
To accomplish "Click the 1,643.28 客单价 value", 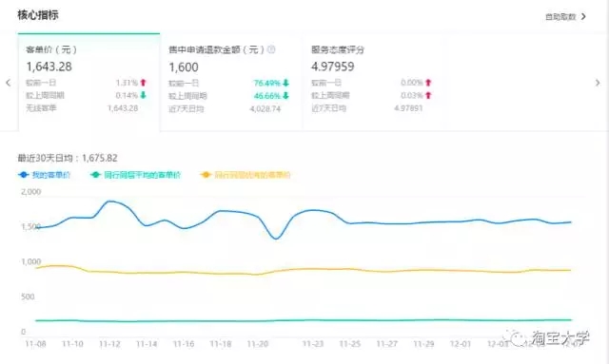I will pos(49,67).
